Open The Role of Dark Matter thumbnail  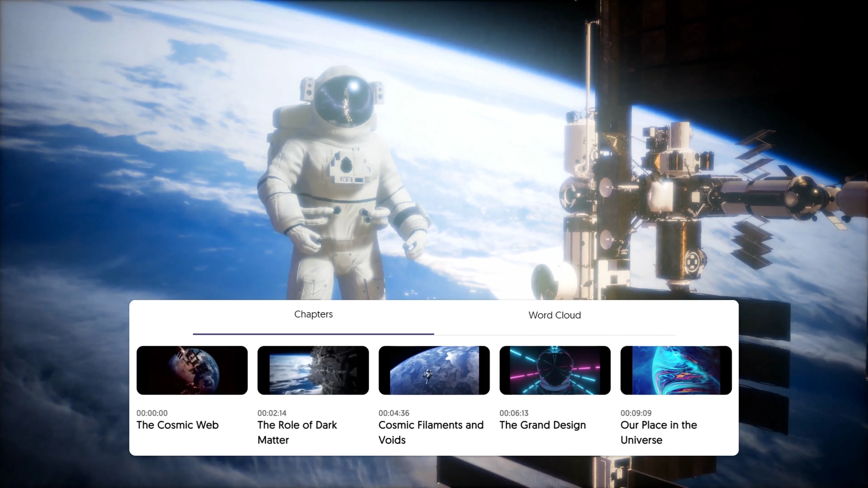click(313, 370)
